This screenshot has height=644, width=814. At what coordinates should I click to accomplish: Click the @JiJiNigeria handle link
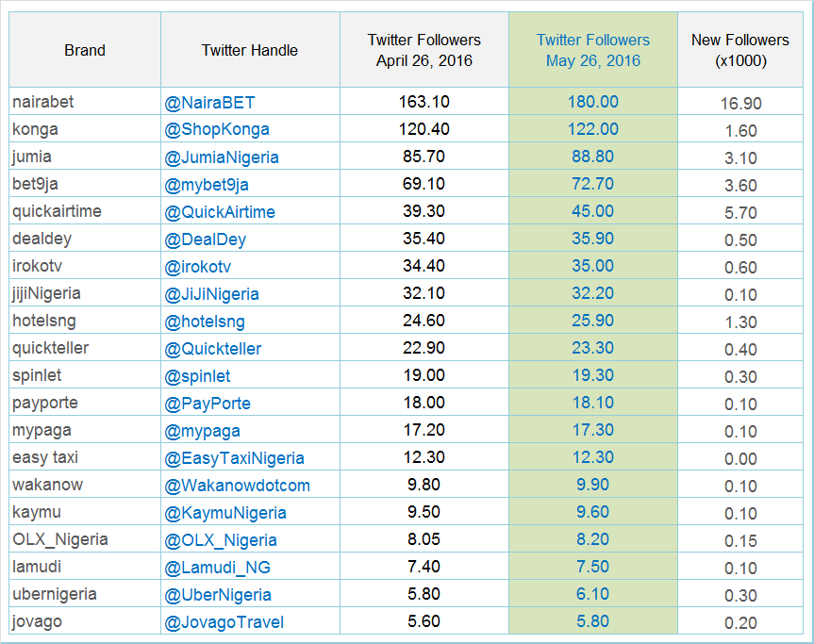211,294
